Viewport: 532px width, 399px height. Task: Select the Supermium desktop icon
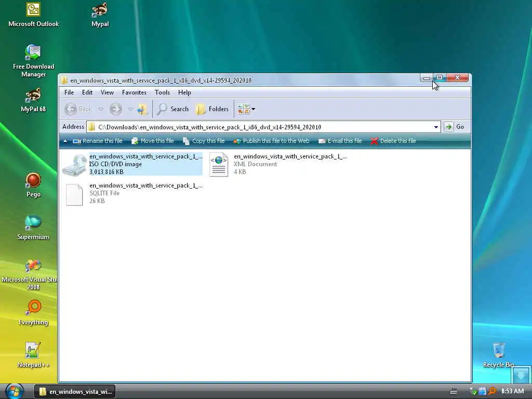point(33,228)
